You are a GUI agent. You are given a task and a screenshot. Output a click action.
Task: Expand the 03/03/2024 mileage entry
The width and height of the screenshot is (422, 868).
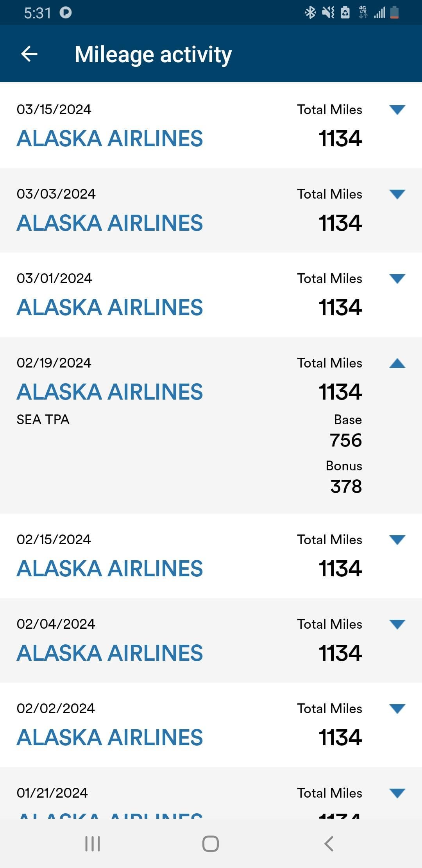coord(397,194)
